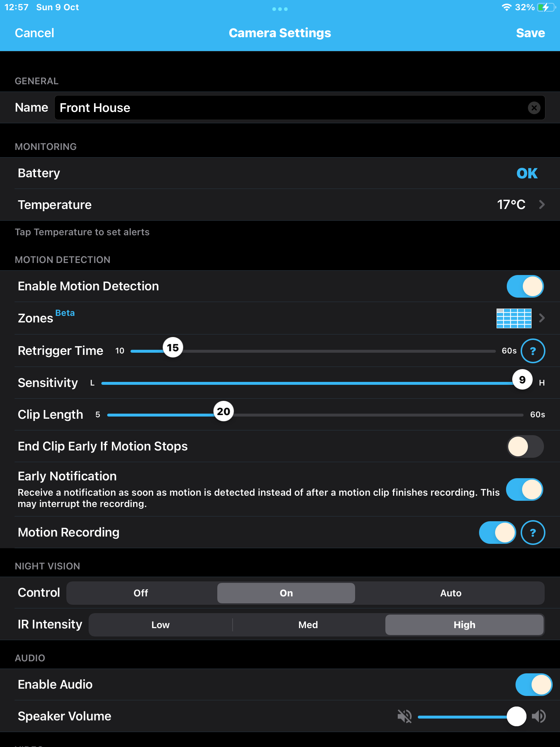The image size is (560, 747).
Task: Expand the Temperature alerts chevron
Action: click(x=542, y=205)
